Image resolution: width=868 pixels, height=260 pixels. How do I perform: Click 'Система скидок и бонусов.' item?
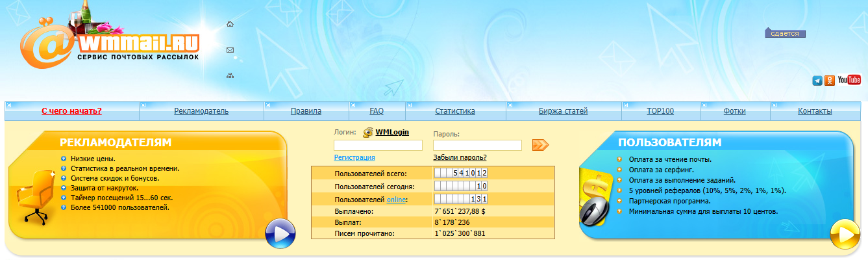click(115, 178)
